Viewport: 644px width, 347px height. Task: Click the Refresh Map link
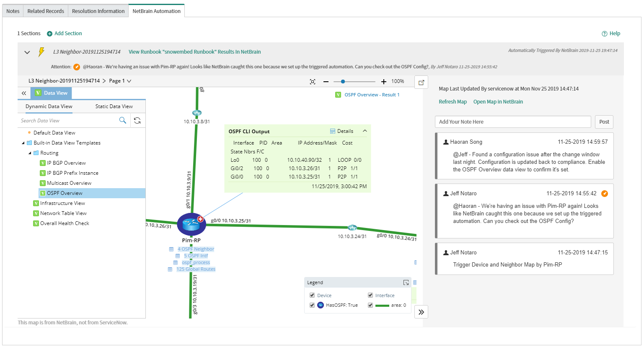pyautogui.click(x=453, y=102)
